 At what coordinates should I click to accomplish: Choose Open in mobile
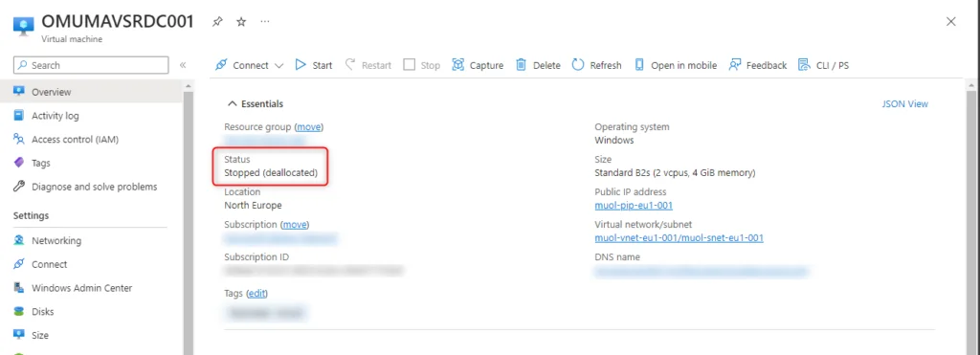click(x=676, y=65)
